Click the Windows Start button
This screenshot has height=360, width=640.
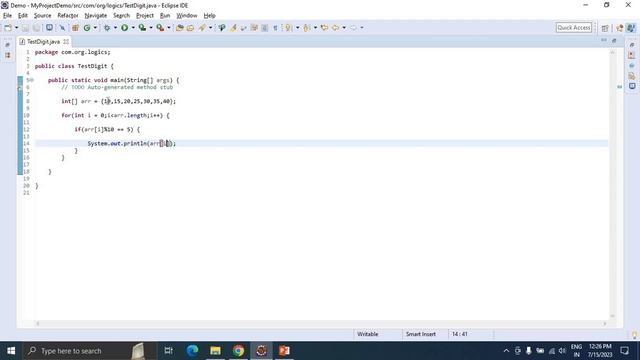11,351
